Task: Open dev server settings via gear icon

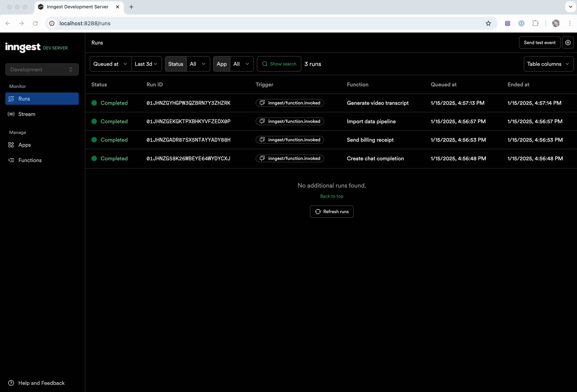Action: (x=568, y=42)
